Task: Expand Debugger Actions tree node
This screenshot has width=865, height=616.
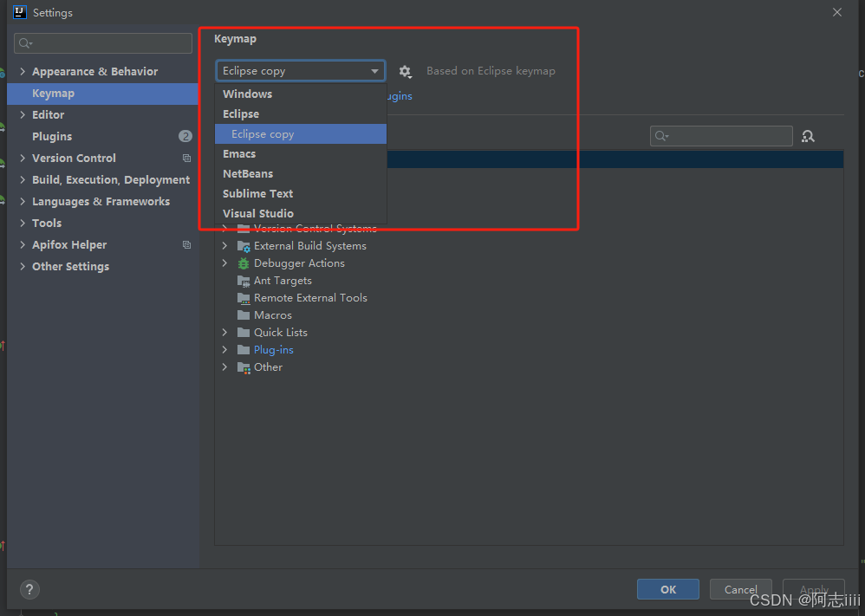Action: [224, 263]
